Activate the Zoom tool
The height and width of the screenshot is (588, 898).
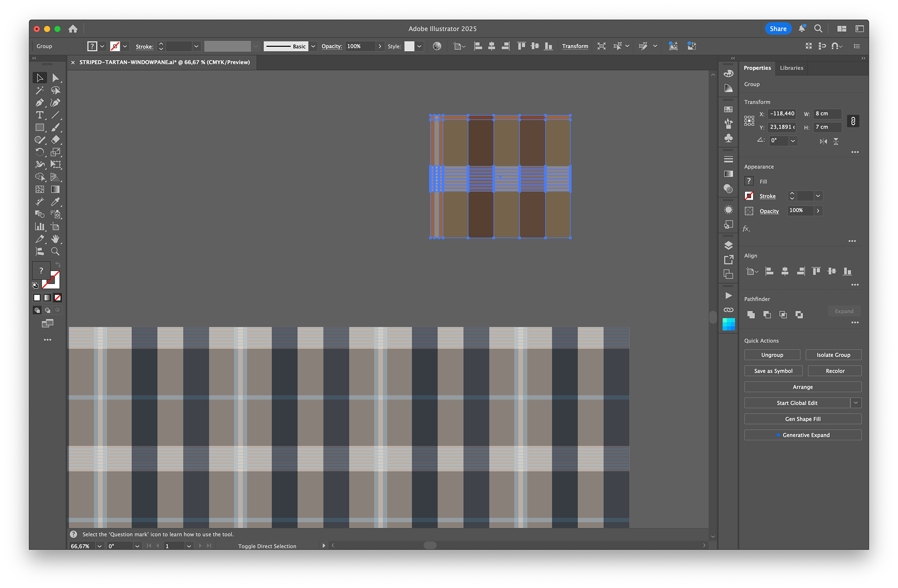[55, 251]
